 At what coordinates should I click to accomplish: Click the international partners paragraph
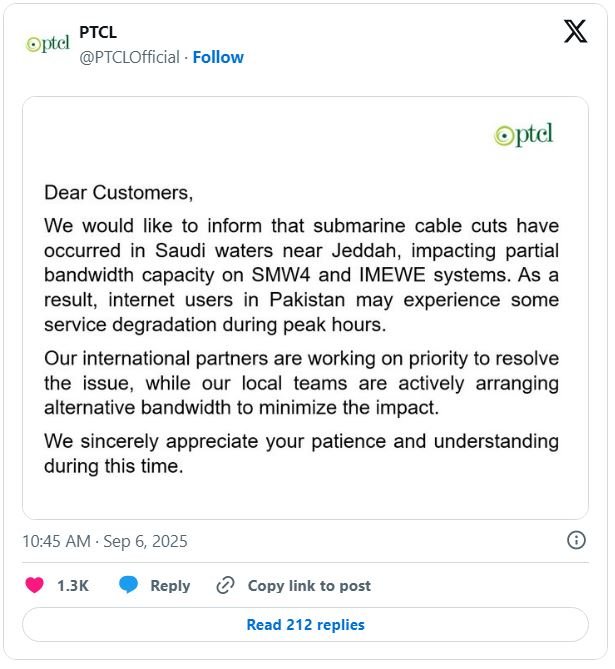(301, 383)
